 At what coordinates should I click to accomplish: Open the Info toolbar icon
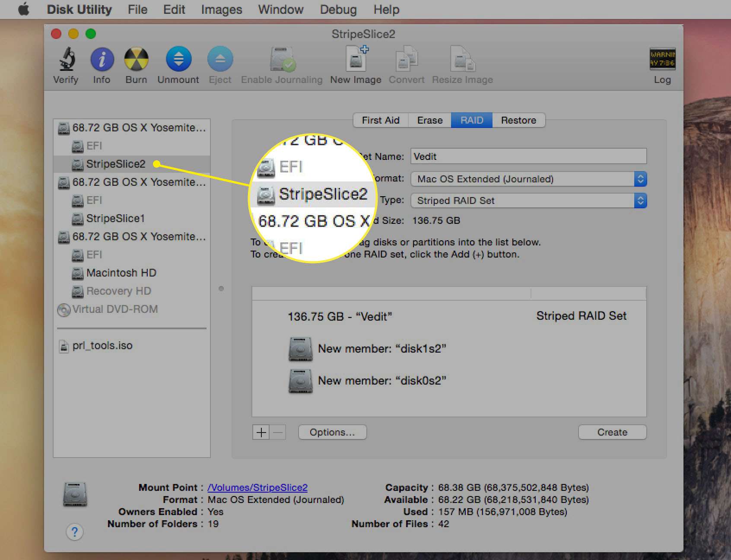[102, 59]
